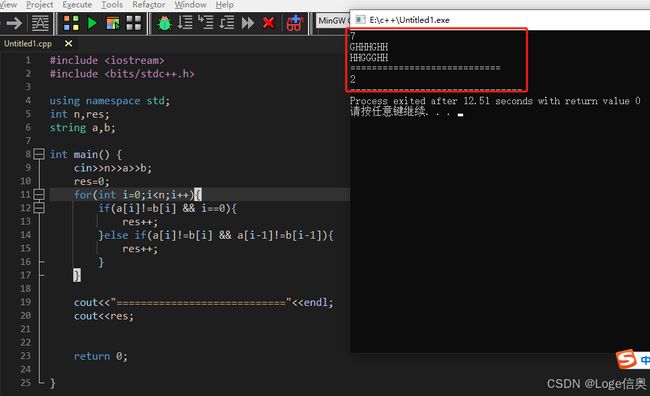Open the Execute menu
Viewport: 650px width, 396px height.
coord(77,5)
